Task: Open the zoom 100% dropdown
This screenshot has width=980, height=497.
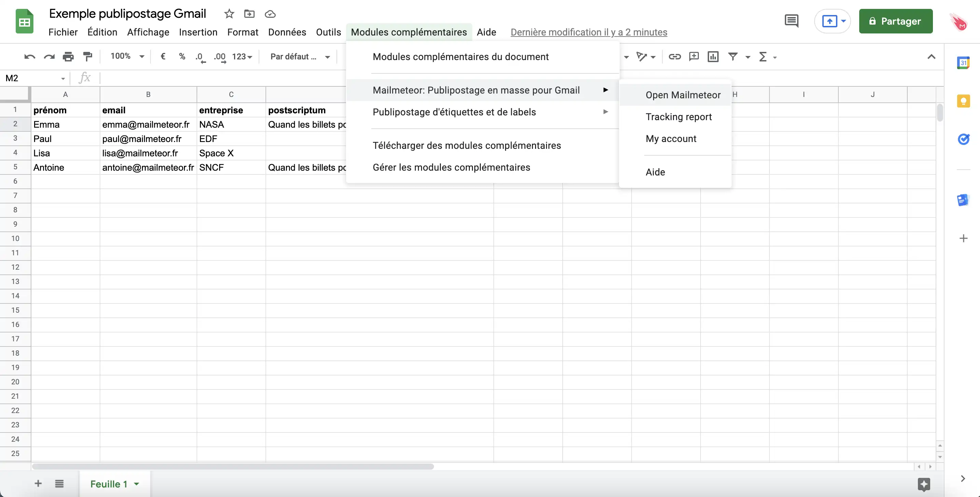Action: (127, 56)
